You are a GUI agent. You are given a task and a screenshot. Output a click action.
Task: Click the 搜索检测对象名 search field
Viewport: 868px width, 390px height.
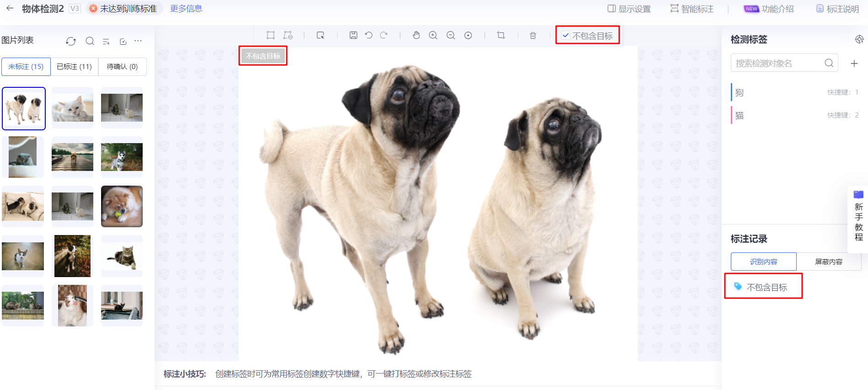click(x=784, y=63)
